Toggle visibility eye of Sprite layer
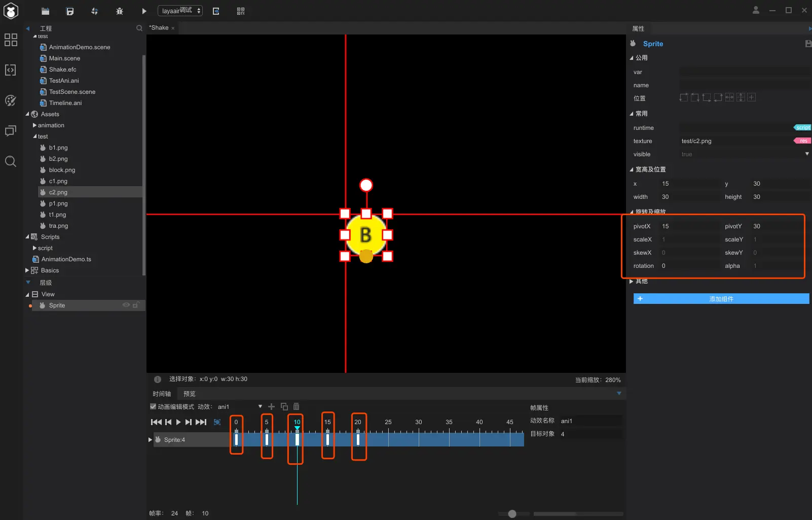Screen dimensions: 812x520 click(x=126, y=305)
